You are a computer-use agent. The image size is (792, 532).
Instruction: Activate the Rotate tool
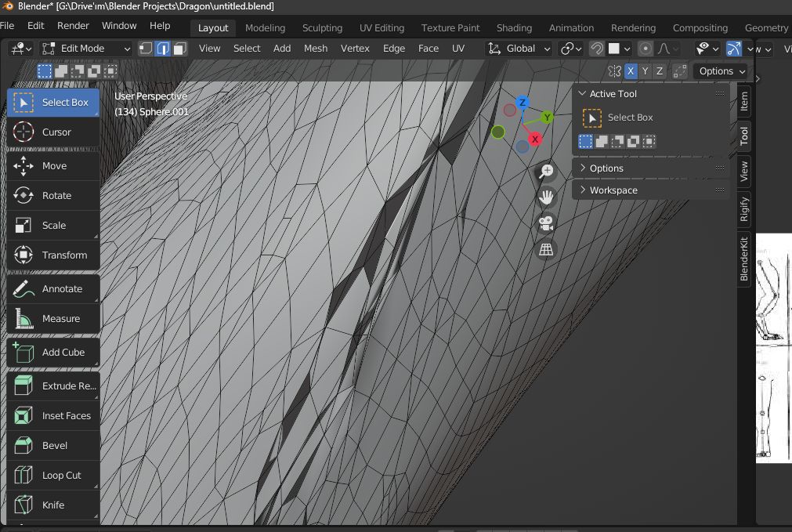[x=53, y=196]
